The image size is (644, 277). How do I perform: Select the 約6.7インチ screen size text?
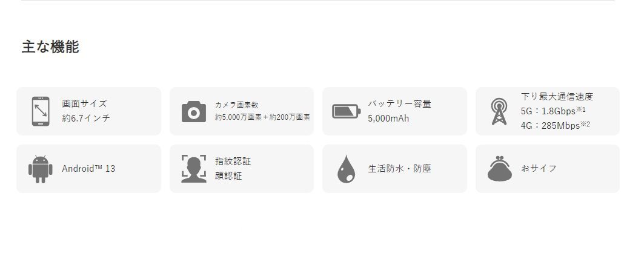pos(86,119)
